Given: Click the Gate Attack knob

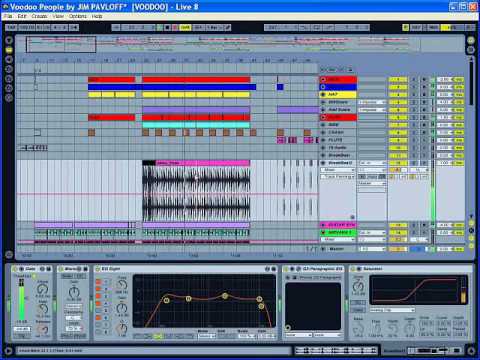Looking at the screenshot, I should [43, 289].
